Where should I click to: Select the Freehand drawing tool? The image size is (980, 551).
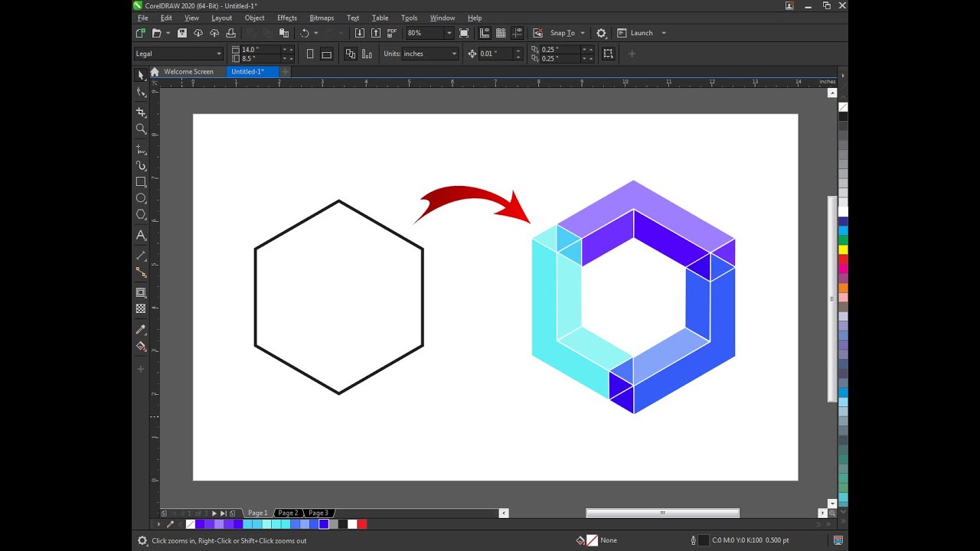(x=141, y=149)
